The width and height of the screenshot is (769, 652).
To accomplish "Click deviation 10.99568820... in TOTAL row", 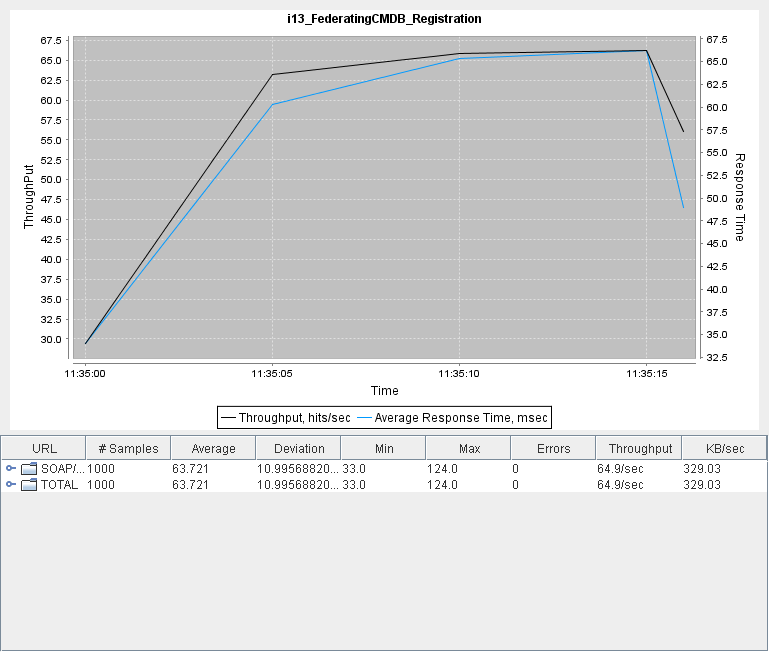I will (x=298, y=485).
